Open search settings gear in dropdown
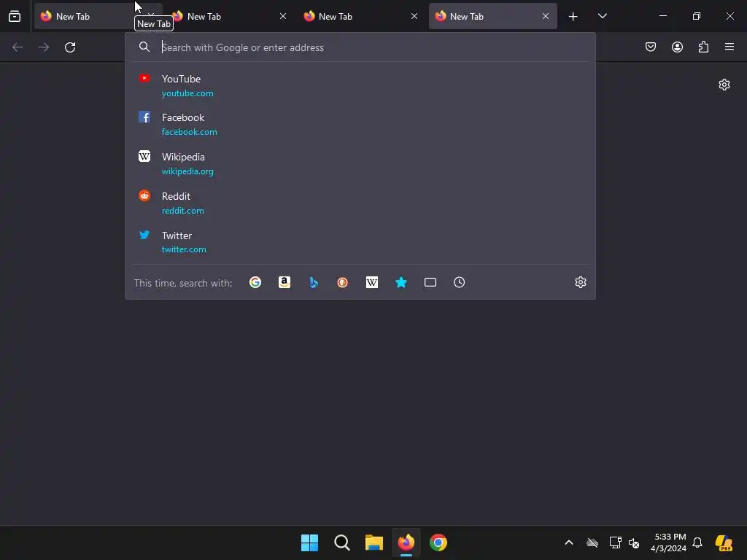Viewport: 747px width, 560px height. 580,282
